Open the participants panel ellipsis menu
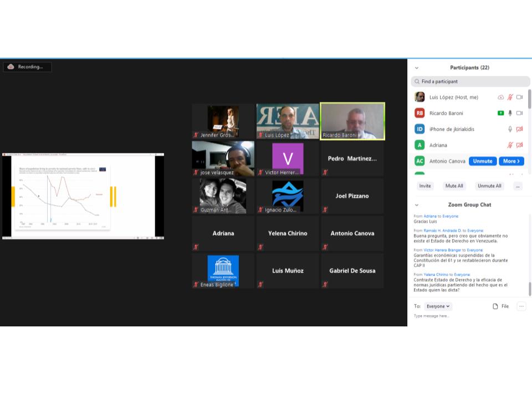The height and width of the screenshot is (399, 532). point(518,186)
